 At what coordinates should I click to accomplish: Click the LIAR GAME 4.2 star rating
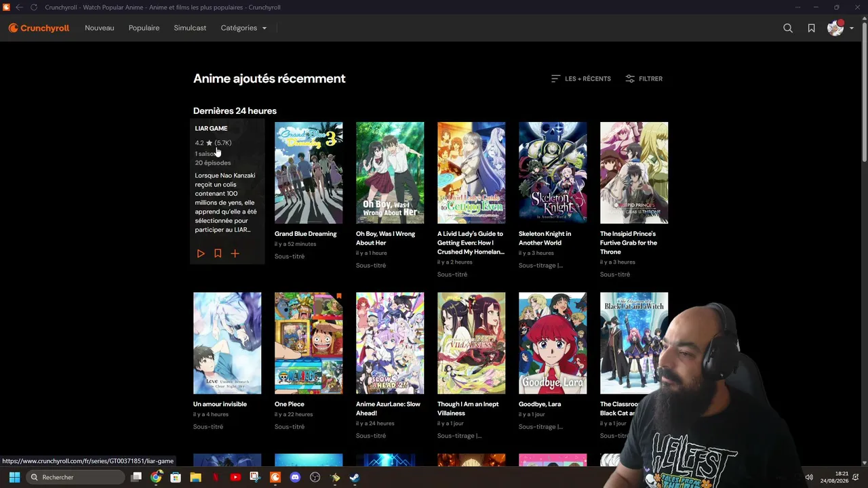coord(213,143)
